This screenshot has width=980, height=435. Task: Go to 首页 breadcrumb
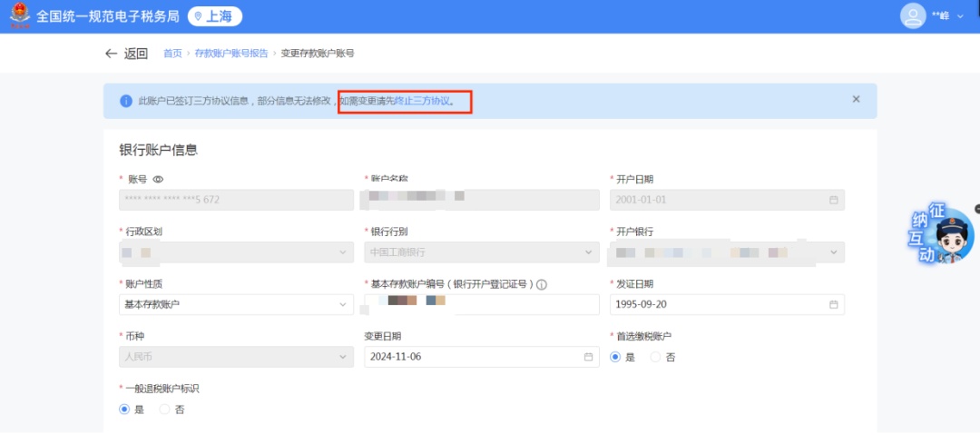pos(172,54)
